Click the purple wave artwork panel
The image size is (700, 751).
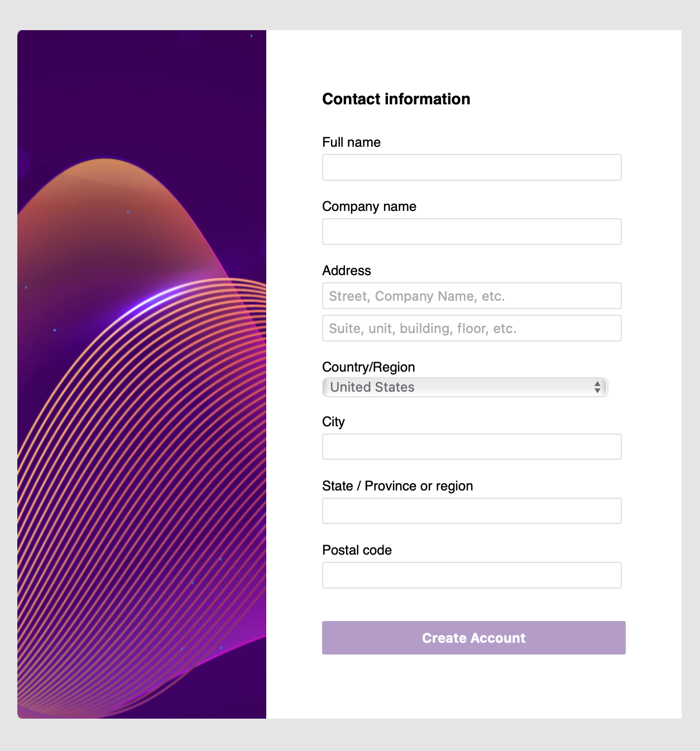tap(142, 374)
